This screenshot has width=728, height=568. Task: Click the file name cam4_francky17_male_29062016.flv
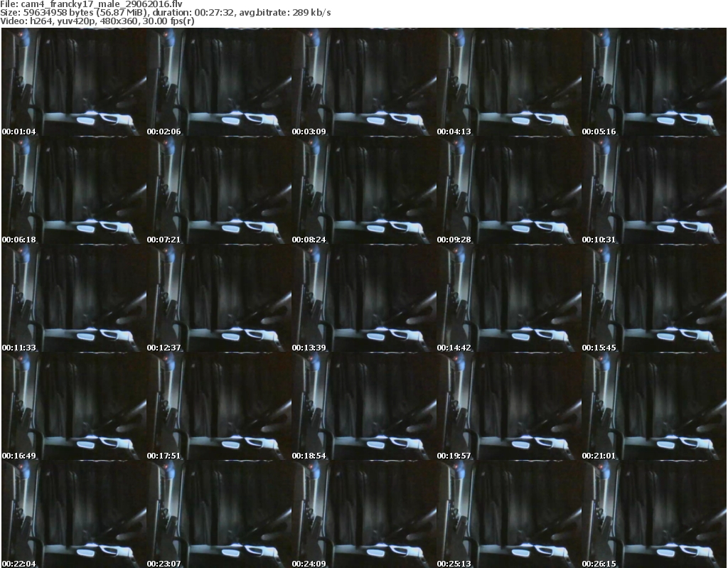102,4
